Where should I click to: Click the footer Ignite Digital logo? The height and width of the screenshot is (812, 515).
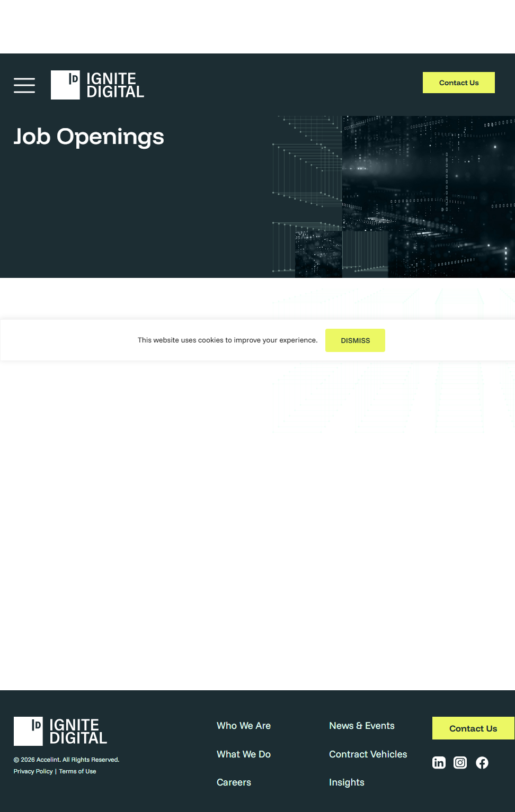point(60,731)
